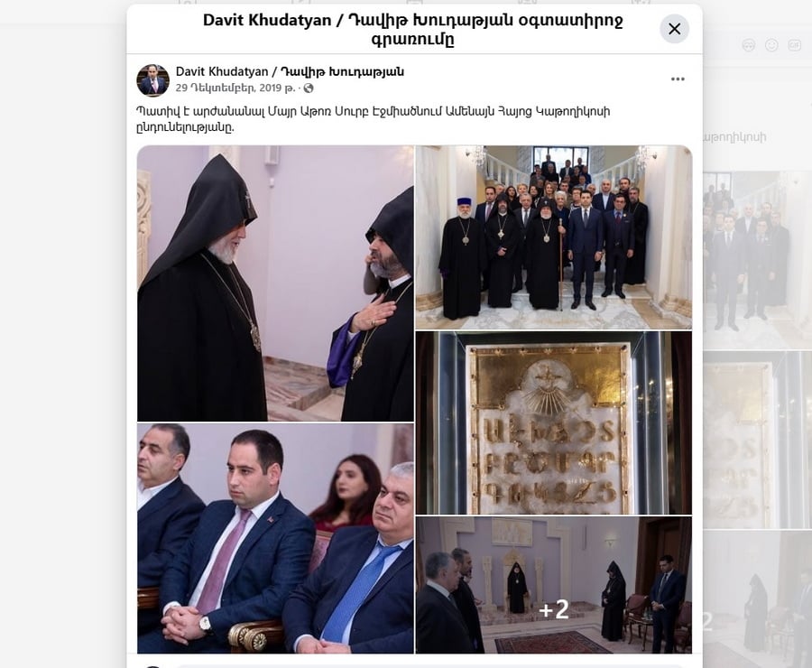Image resolution: width=812 pixels, height=668 pixels.
Task: Click the 29 December 2019 post date
Action: (235, 88)
